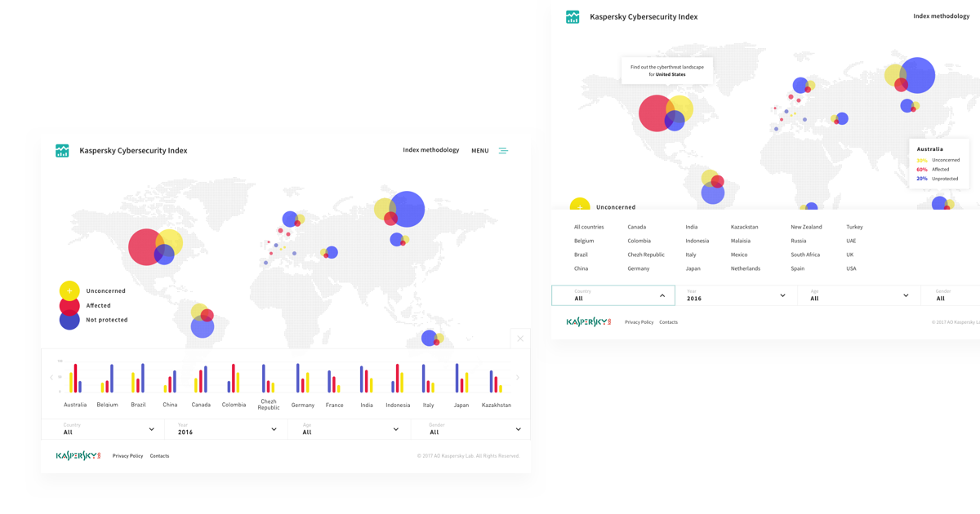Open MENU in the bar chart view header

(x=480, y=151)
